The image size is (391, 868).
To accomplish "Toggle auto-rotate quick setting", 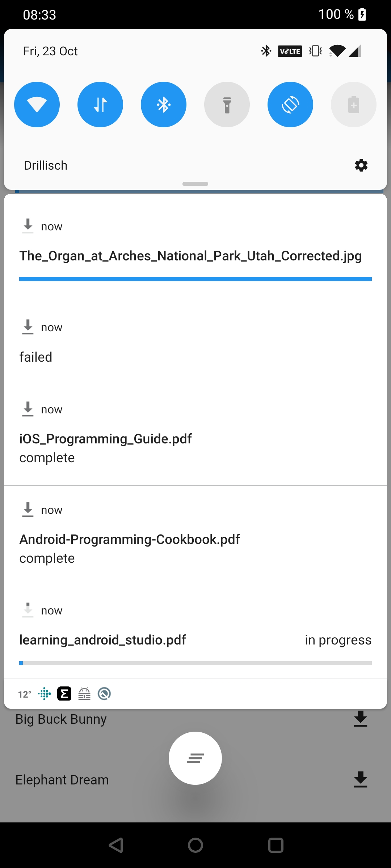I will coord(290,104).
